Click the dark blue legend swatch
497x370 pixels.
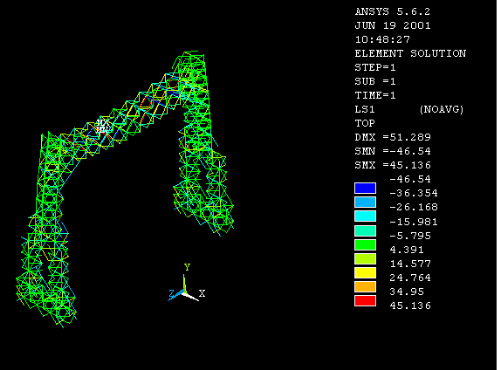point(365,188)
